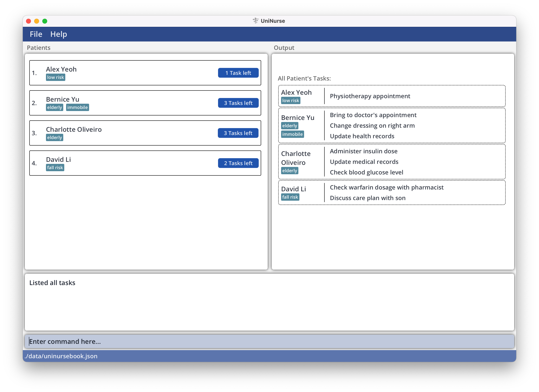Click 'fall risk' tag in Output panel
Viewport: 539px width, 392px height.
click(290, 197)
